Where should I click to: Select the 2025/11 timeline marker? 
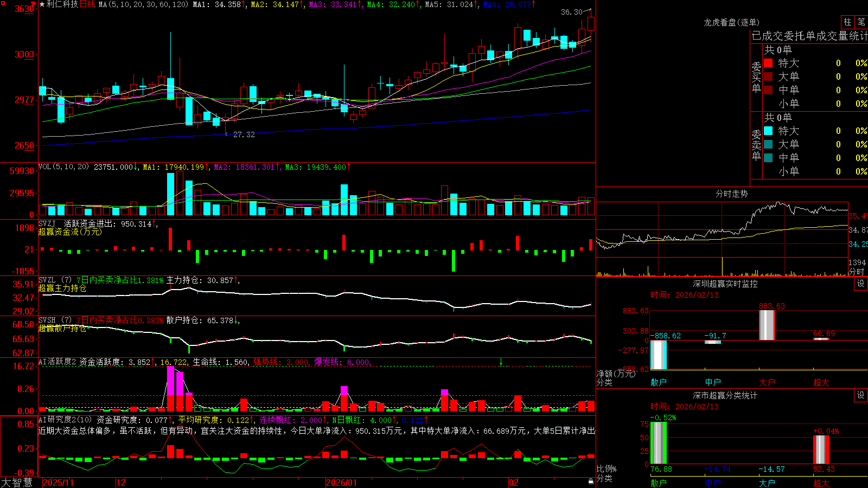click(58, 483)
